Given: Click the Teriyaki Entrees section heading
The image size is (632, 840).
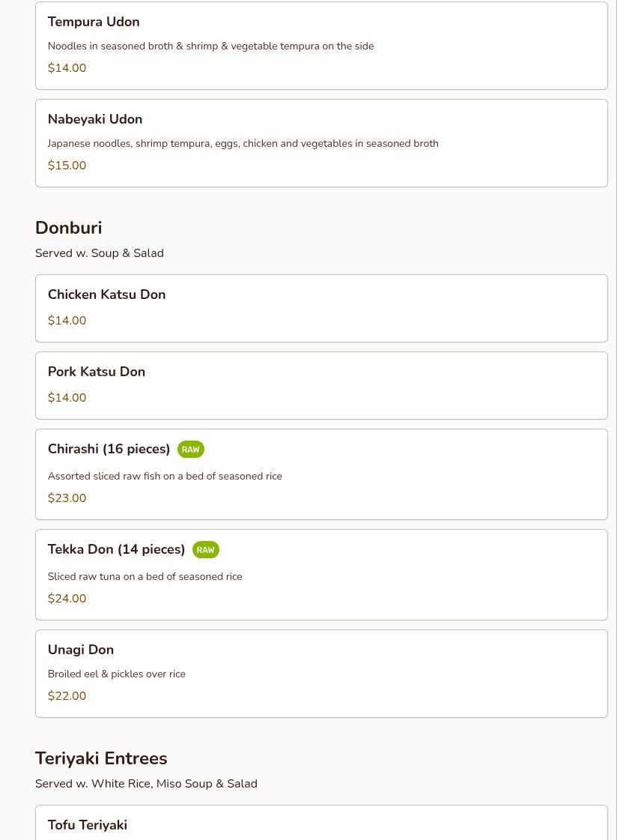Looking at the screenshot, I should 101,758.
